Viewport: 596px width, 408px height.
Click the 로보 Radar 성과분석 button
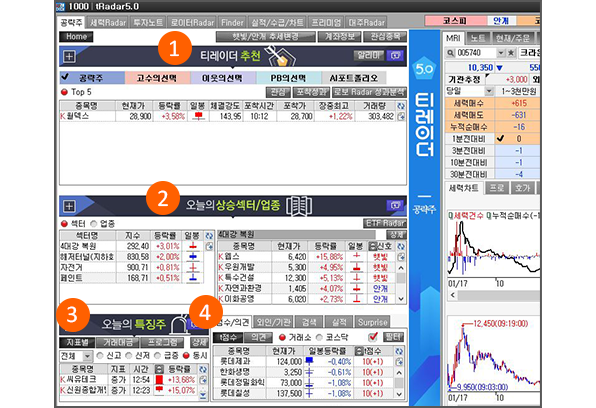coord(369,92)
